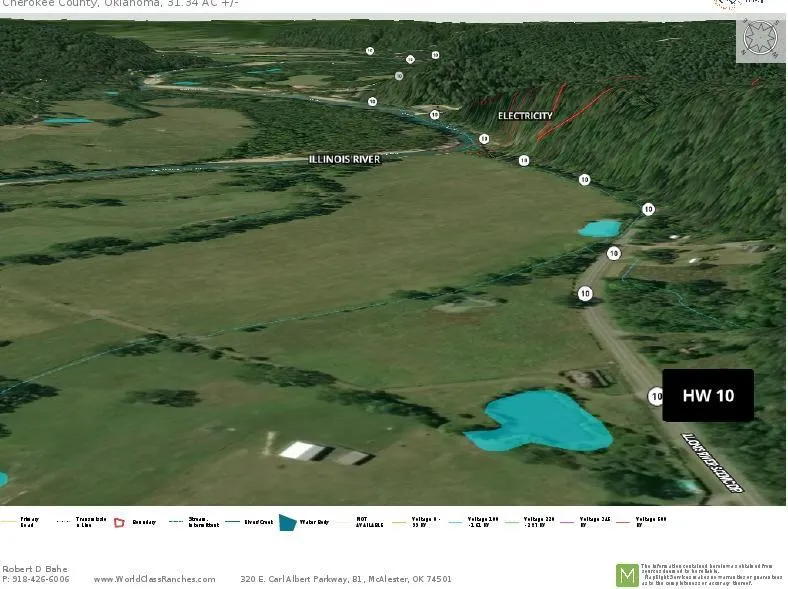Click the ILLINOIS RIVER map label
The height and width of the screenshot is (589, 788).
[344, 159]
